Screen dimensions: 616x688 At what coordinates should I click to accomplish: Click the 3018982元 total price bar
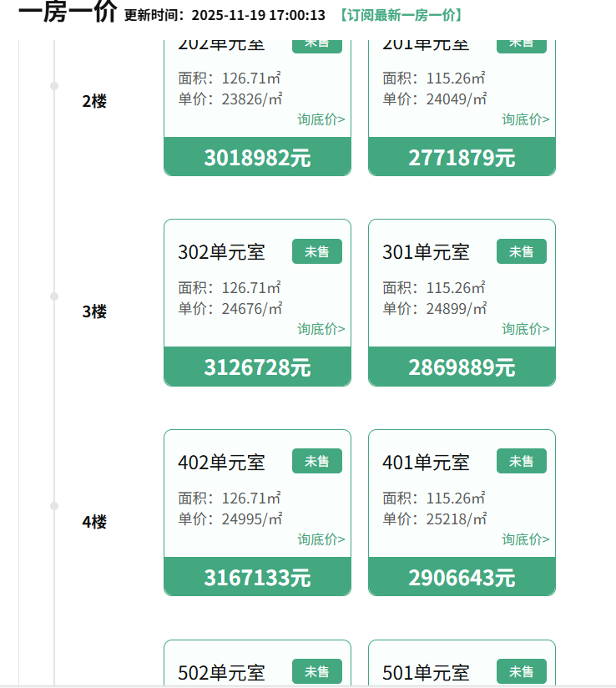pos(257,157)
